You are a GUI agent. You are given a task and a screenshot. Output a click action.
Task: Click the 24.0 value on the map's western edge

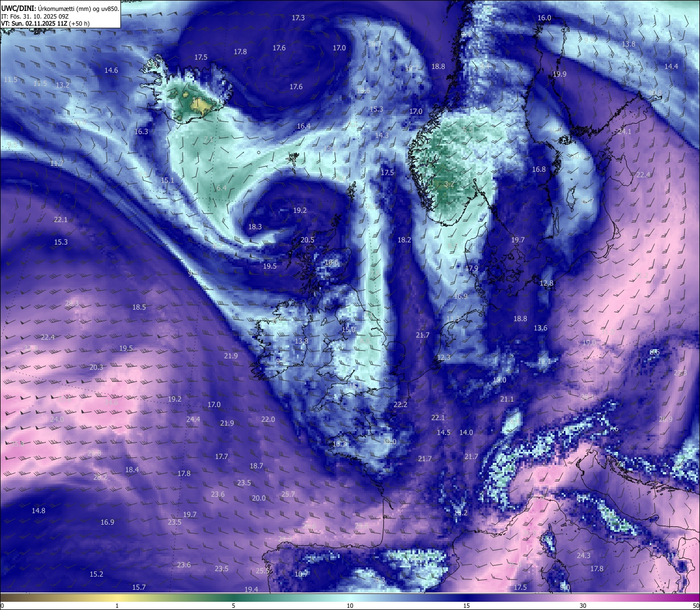[57, 420]
